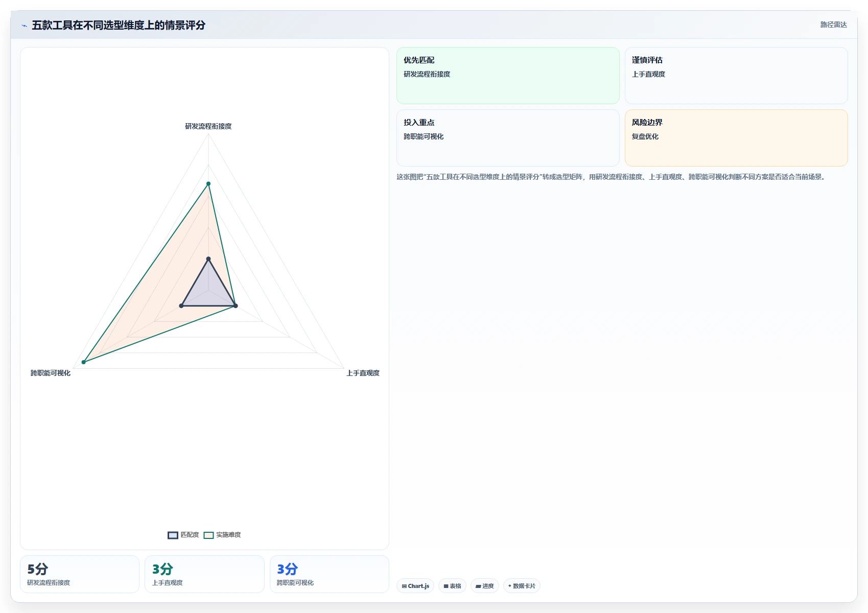Select the 3分 跨职能可视化 stat card
This screenshot has width=868, height=613.
330,574
